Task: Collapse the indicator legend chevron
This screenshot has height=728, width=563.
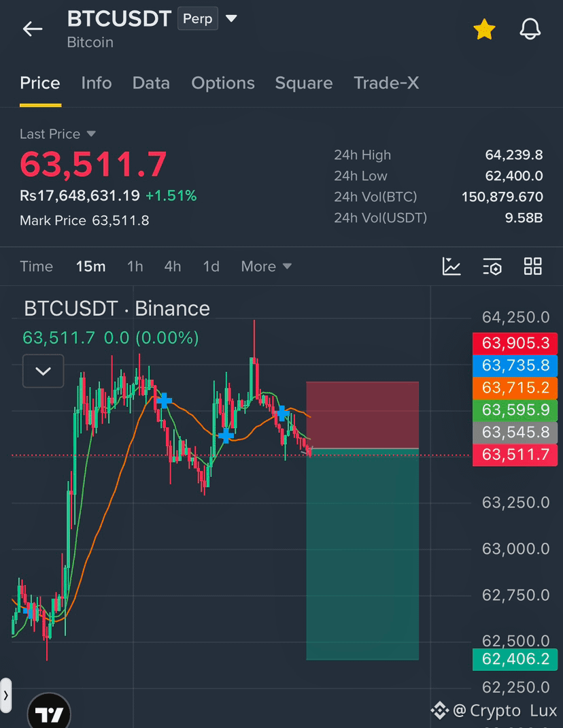Action: [43, 371]
